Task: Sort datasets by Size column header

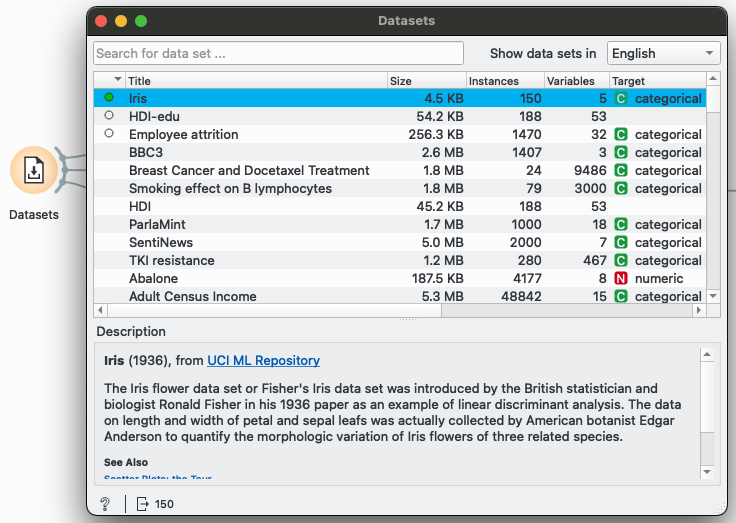Action: click(x=426, y=80)
